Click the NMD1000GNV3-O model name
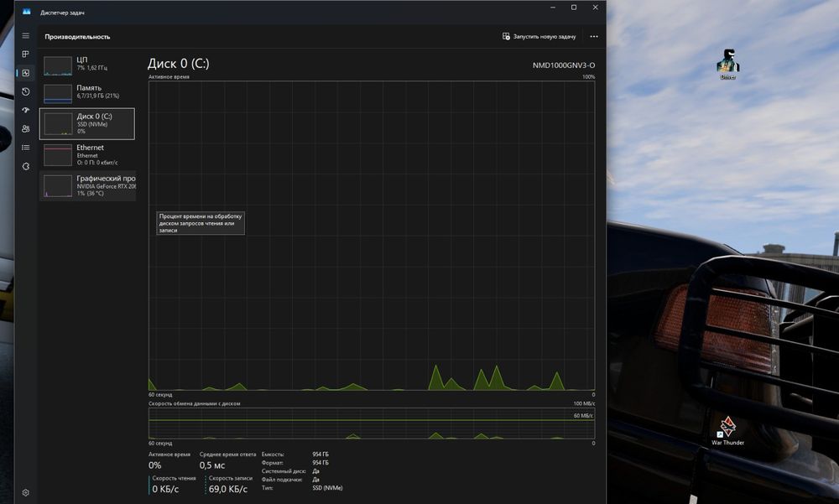The image size is (839, 504). (564, 65)
